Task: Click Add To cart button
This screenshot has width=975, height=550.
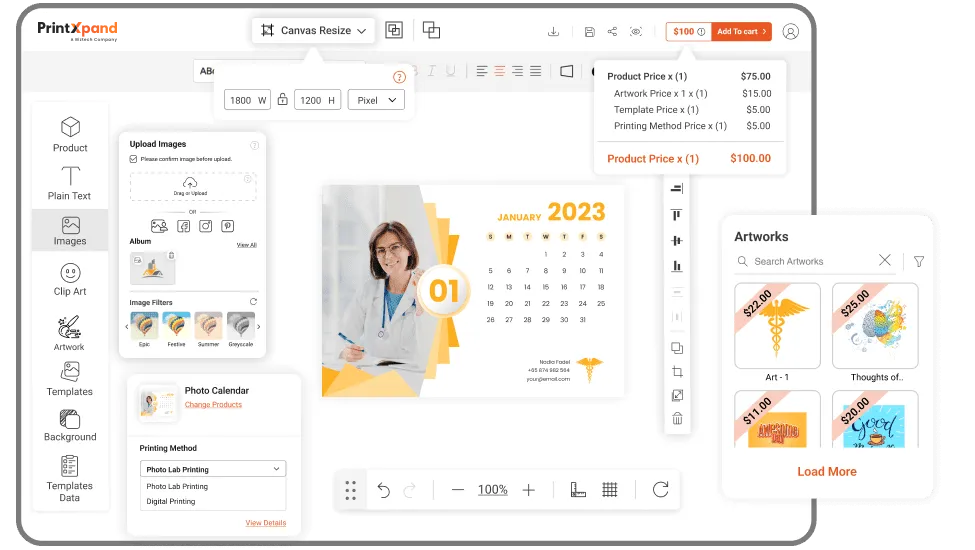Action: [x=741, y=32]
